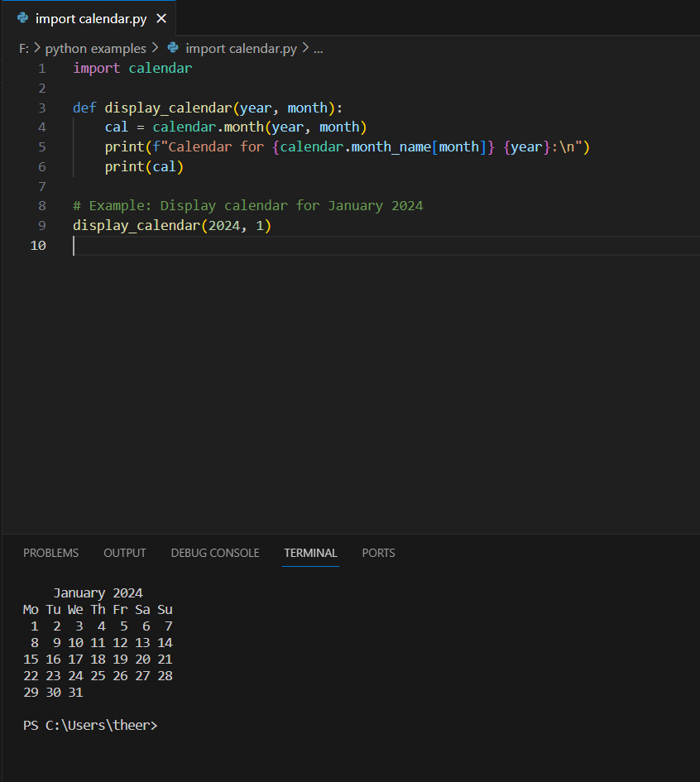Image resolution: width=700 pixels, height=782 pixels.
Task: Open the F: drive breadcrumb
Action: [x=23, y=49]
